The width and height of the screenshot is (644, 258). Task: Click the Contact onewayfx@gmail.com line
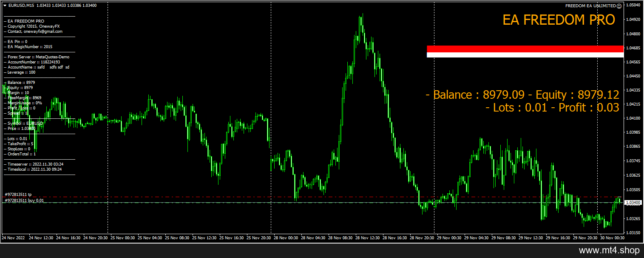pos(33,32)
